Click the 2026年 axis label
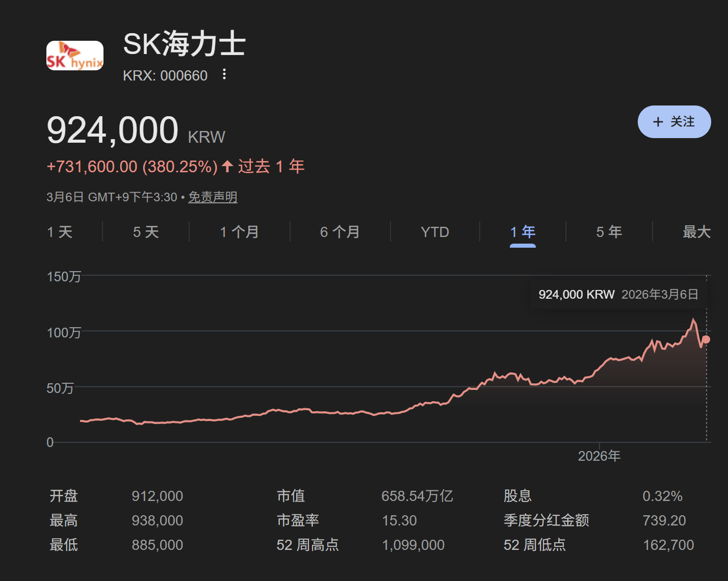Screen dimensions: 728x581 tap(600, 456)
